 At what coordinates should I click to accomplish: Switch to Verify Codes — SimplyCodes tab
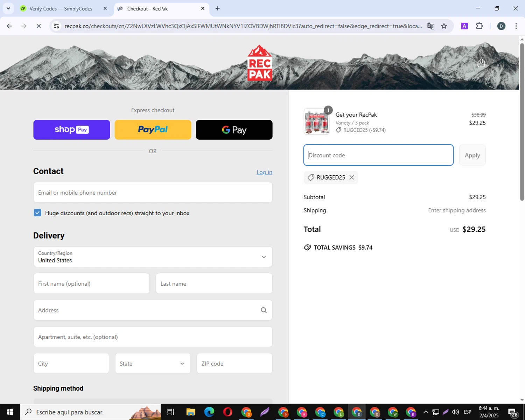coord(61,8)
